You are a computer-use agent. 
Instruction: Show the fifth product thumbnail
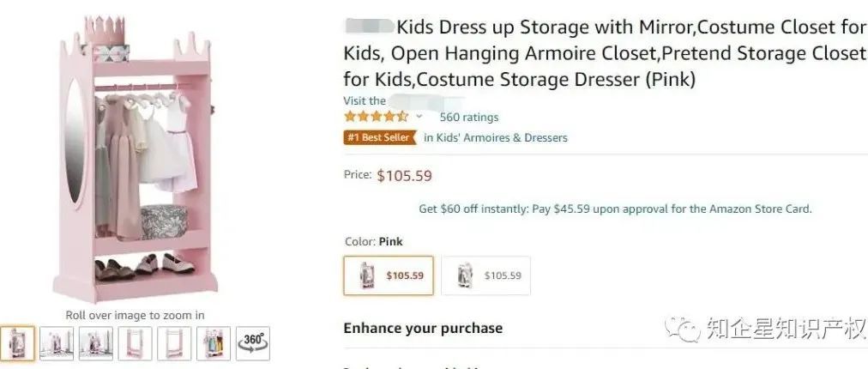pos(174,343)
